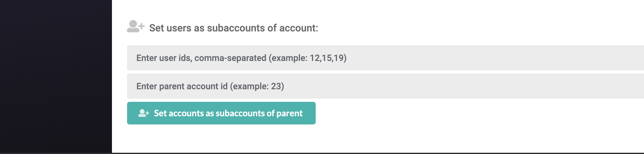Click the white person icon on the button
This screenshot has height=154, width=644.
pos(142,113)
